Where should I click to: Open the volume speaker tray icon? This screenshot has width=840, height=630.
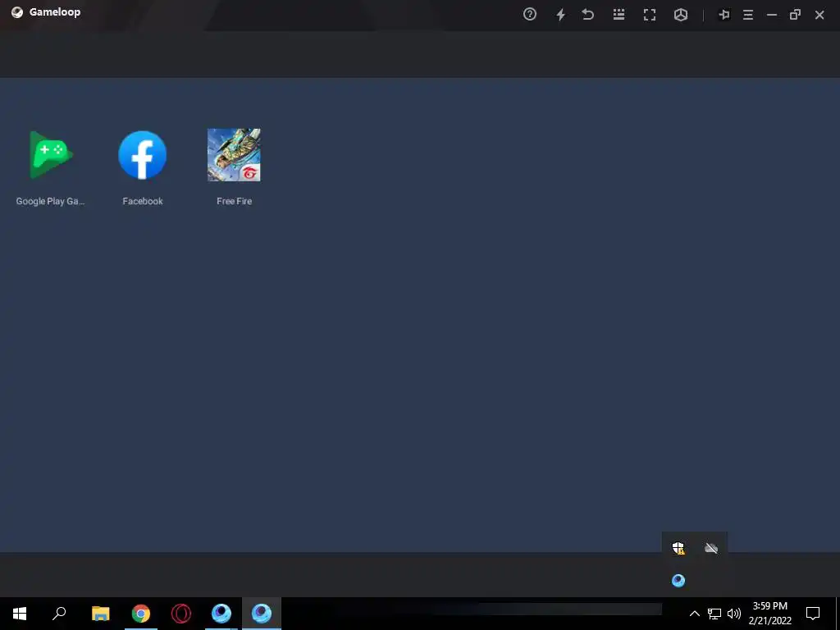734,614
